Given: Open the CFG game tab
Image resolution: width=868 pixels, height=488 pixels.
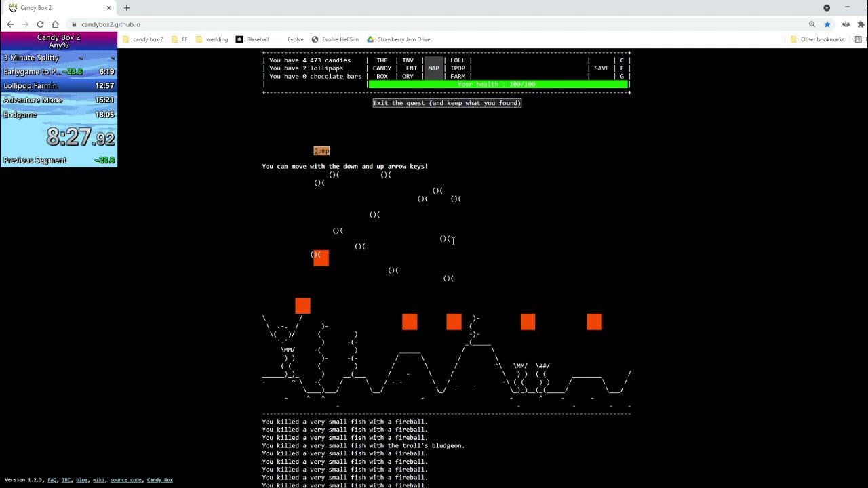Looking at the screenshot, I should point(622,68).
